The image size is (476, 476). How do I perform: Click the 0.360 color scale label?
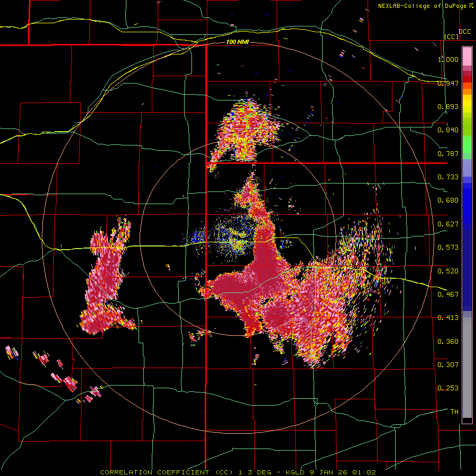coord(448,342)
